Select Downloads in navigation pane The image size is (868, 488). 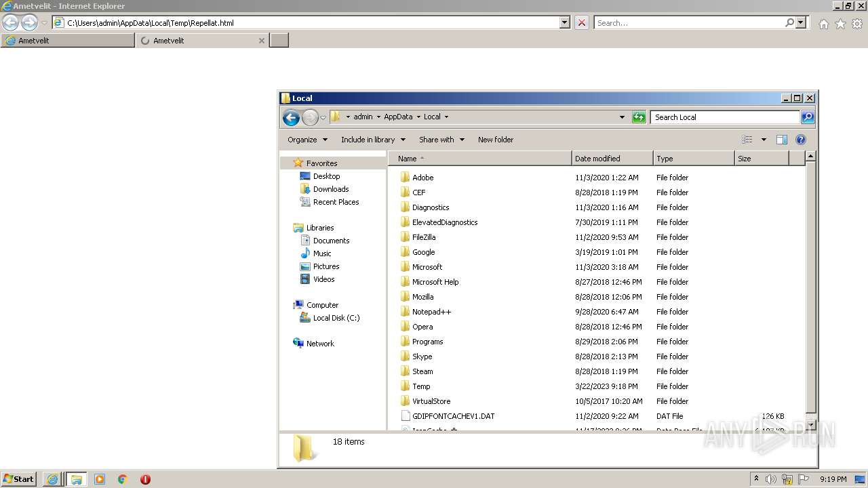tap(331, 189)
